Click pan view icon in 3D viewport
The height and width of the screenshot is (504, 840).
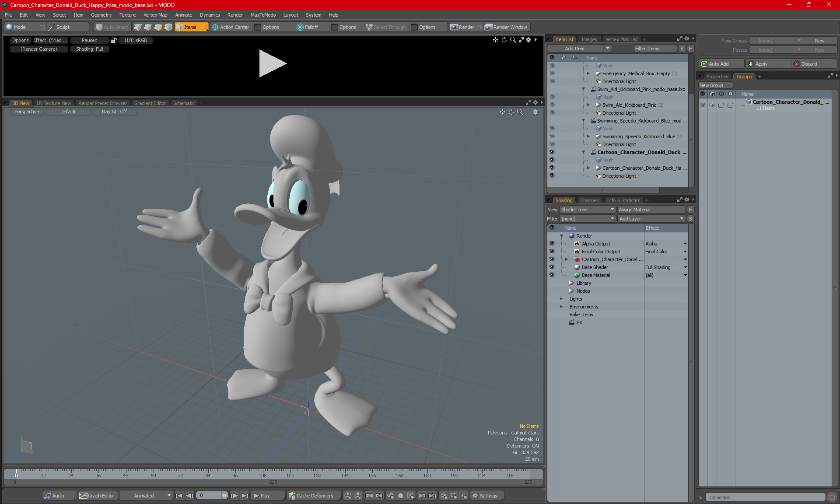[x=502, y=112]
